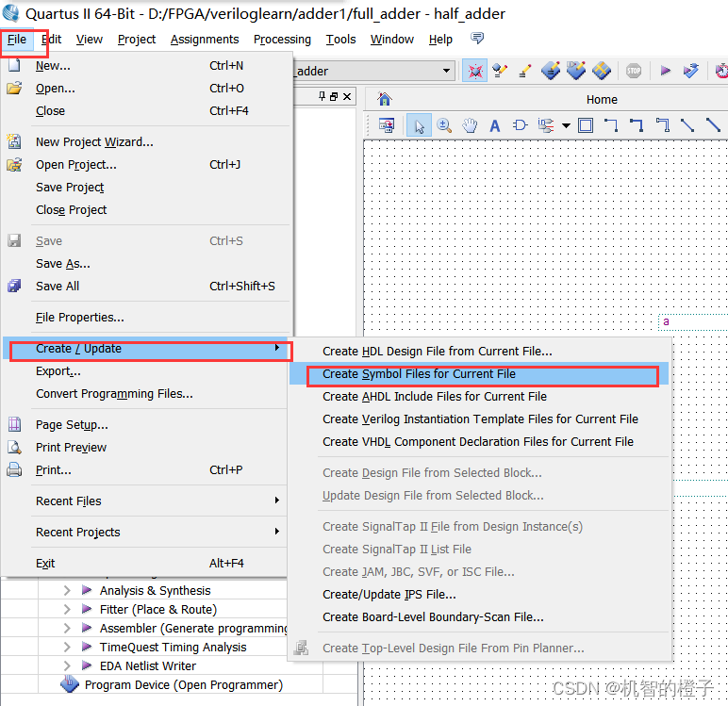Click the pink star icon in the main toolbar
728x706 pixels.
pyautogui.click(x=475, y=71)
